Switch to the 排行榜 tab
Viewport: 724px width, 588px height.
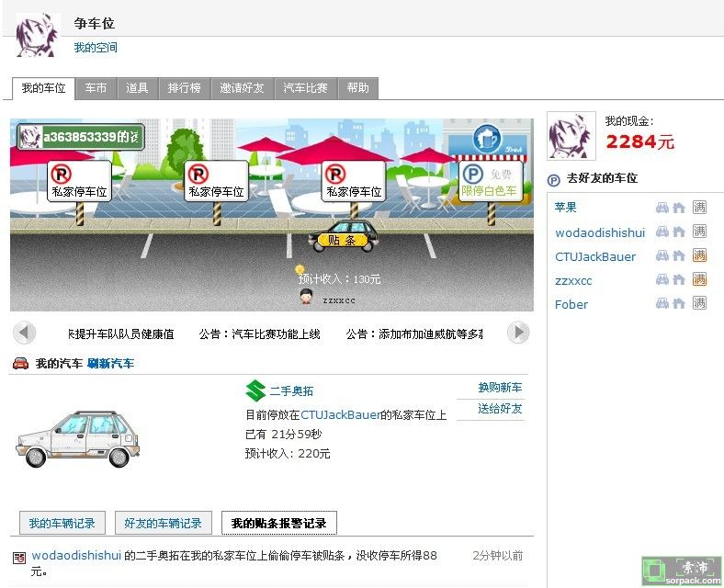184,88
